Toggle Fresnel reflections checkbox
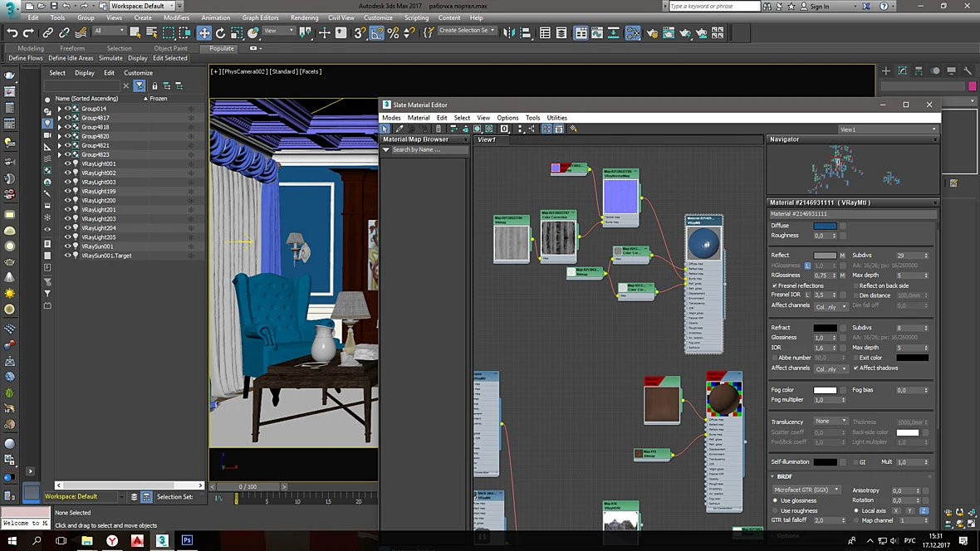980x551 pixels. click(775, 285)
